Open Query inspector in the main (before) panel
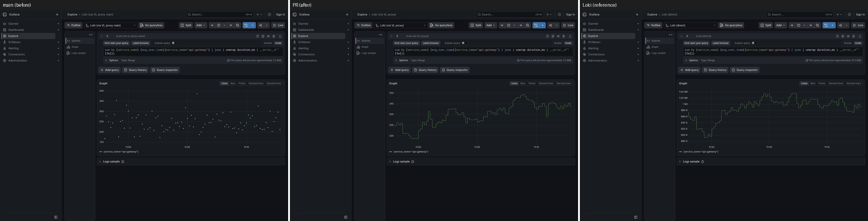 tap(165, 70)
